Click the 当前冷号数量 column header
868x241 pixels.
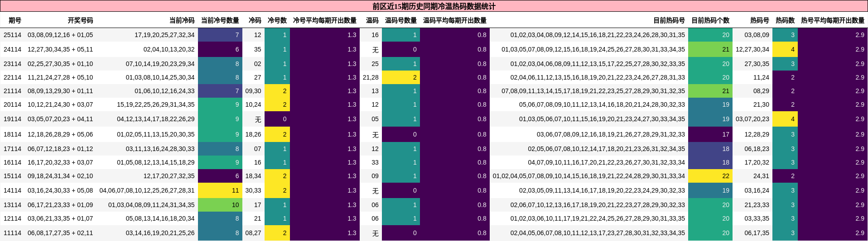pos(220,20)
